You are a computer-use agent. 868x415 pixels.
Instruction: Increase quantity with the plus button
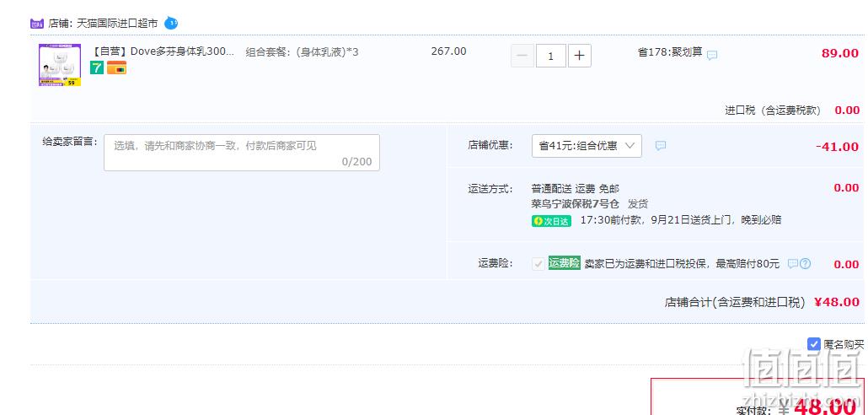coord(580,56)
